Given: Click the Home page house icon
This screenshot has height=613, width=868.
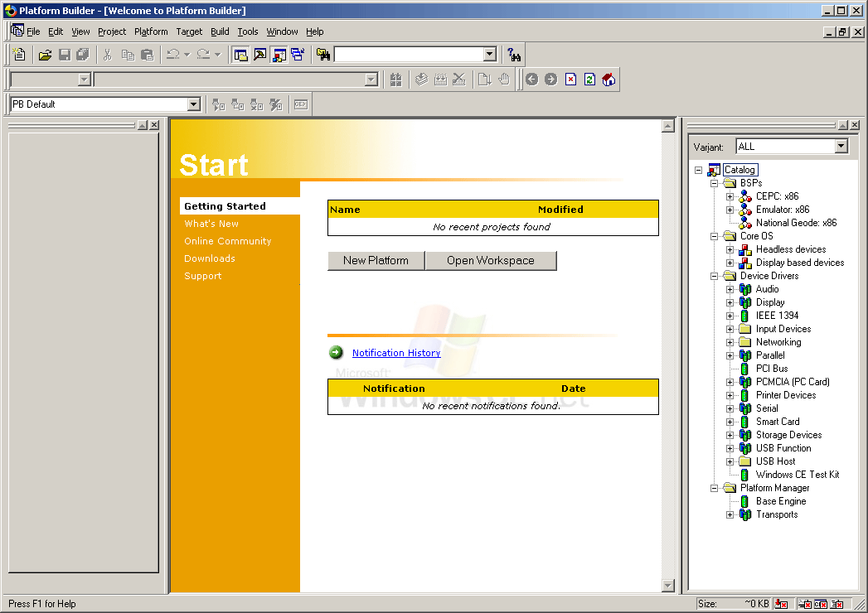Looking at the screenshot, I should point(609,80).
